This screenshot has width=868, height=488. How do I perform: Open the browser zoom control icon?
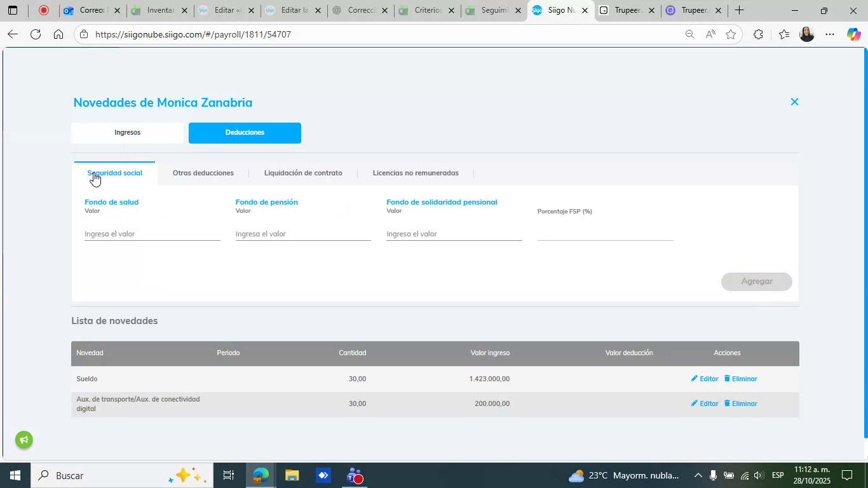click(689, 34)
